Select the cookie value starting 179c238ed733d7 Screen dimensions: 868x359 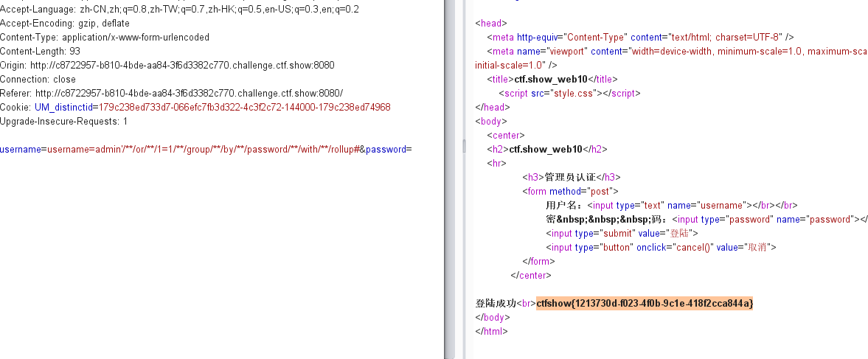(x=245, y=108)
